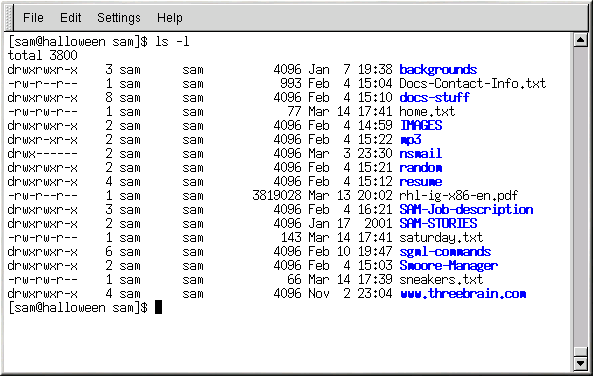This screenshot has height=376, width=593.
Task: Click the backgrounds directory name
Action: [x=438, y=70]
